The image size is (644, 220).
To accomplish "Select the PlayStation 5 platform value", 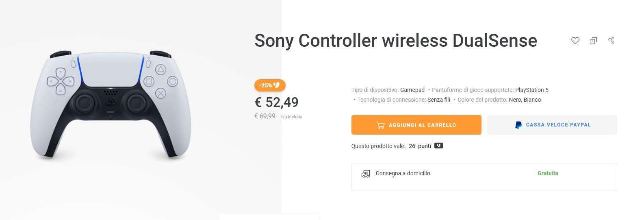I will pos(532,90).
